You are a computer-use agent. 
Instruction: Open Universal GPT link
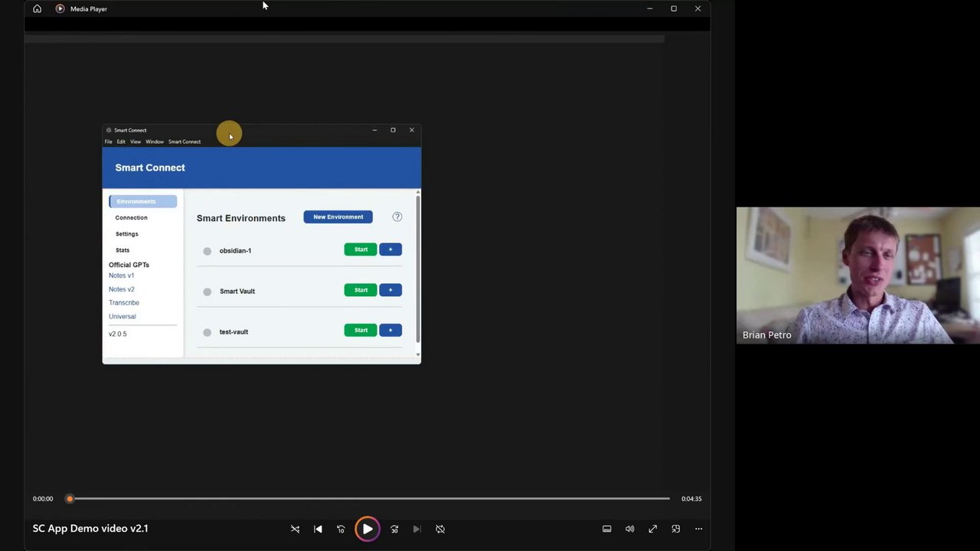122,317
